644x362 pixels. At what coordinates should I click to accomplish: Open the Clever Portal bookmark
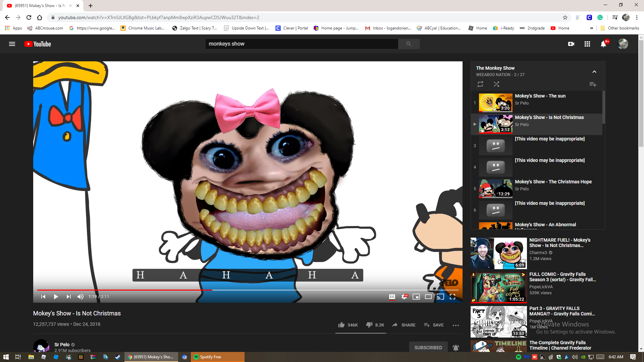(291, 28)
